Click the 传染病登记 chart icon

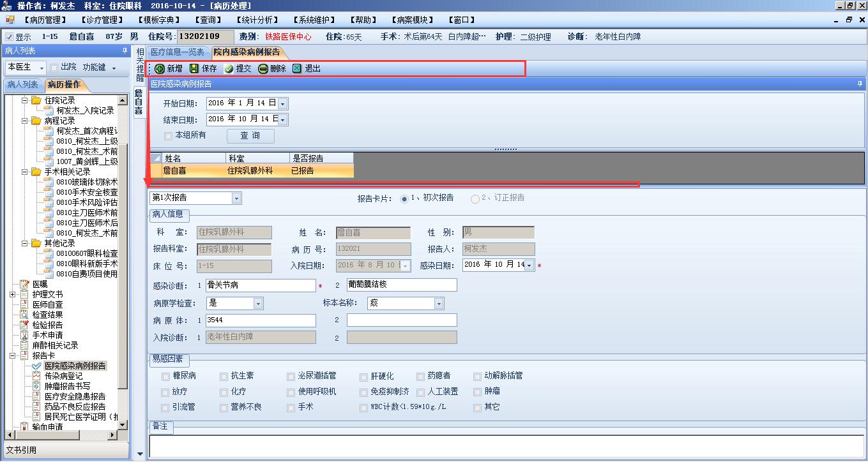tap(37, 376)
